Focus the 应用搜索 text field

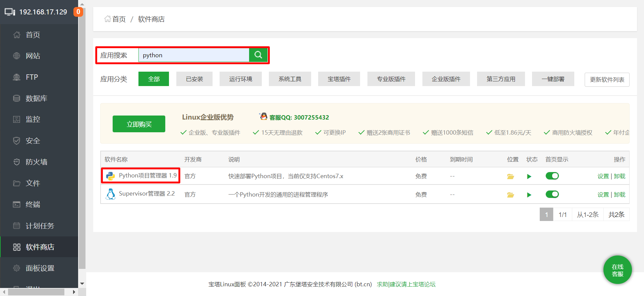pos(194,55)
